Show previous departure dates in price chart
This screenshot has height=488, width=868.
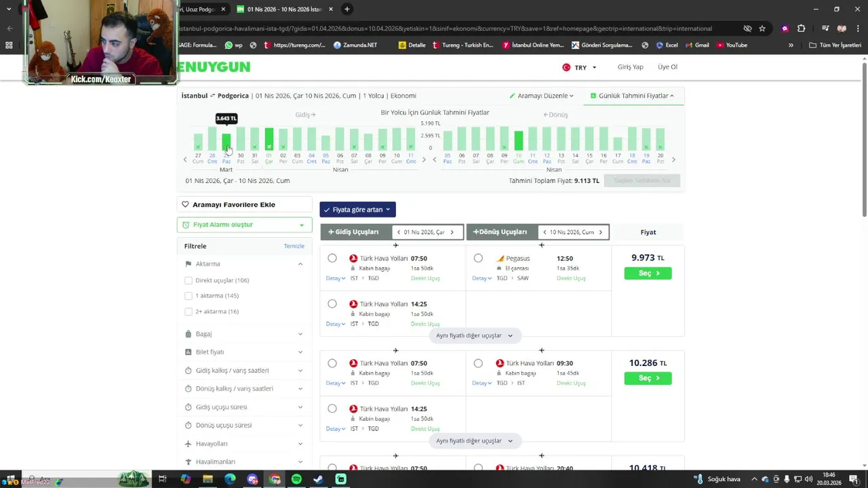click(184, 160)
